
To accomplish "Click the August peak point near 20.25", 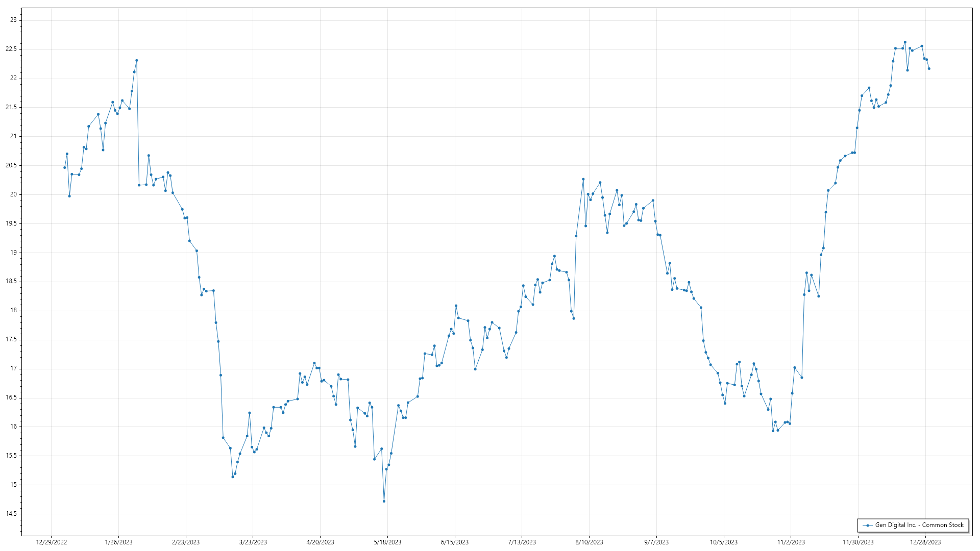I will (x=583, y=180).
